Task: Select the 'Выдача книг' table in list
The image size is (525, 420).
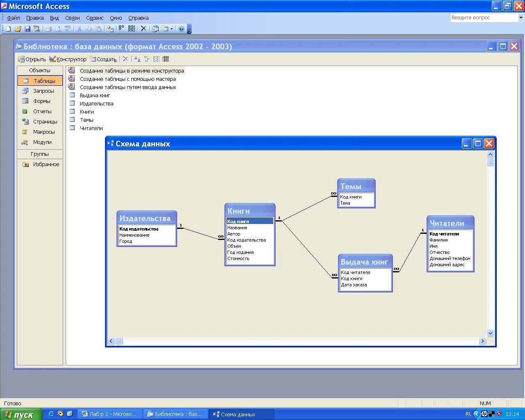Action: click(x=95, y=96)
